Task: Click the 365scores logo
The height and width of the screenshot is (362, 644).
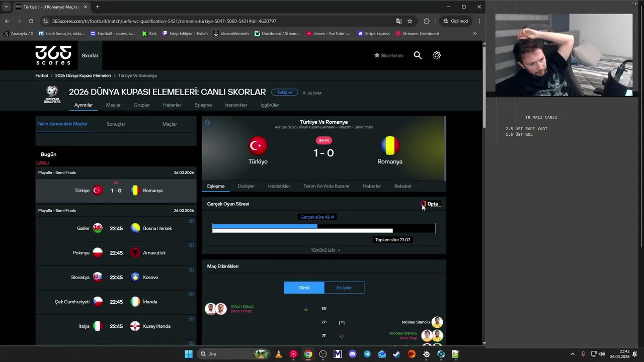Action: (x=53, y=55)
